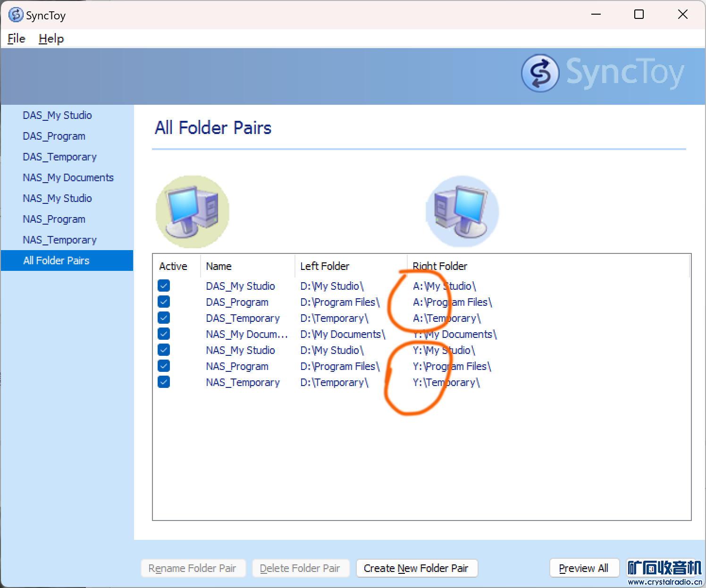Click the right folder computer icon
The height and width of the screenshot is (588, 706).
[x=462, y=212]
